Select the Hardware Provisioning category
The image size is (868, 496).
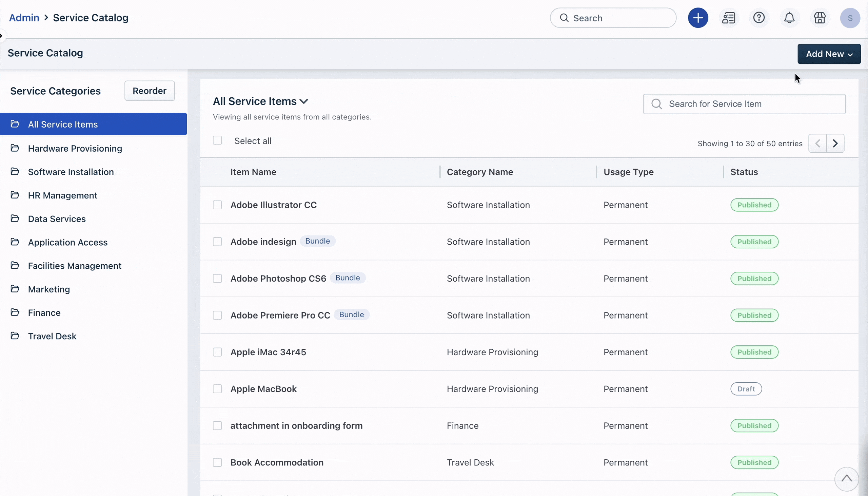[x=75, y=149]
